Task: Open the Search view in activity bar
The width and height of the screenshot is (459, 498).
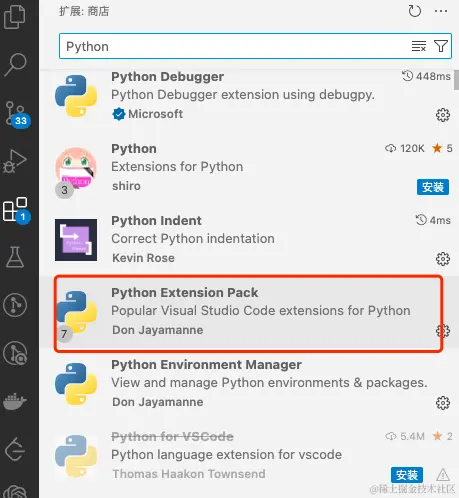Action: coord(15,65)
